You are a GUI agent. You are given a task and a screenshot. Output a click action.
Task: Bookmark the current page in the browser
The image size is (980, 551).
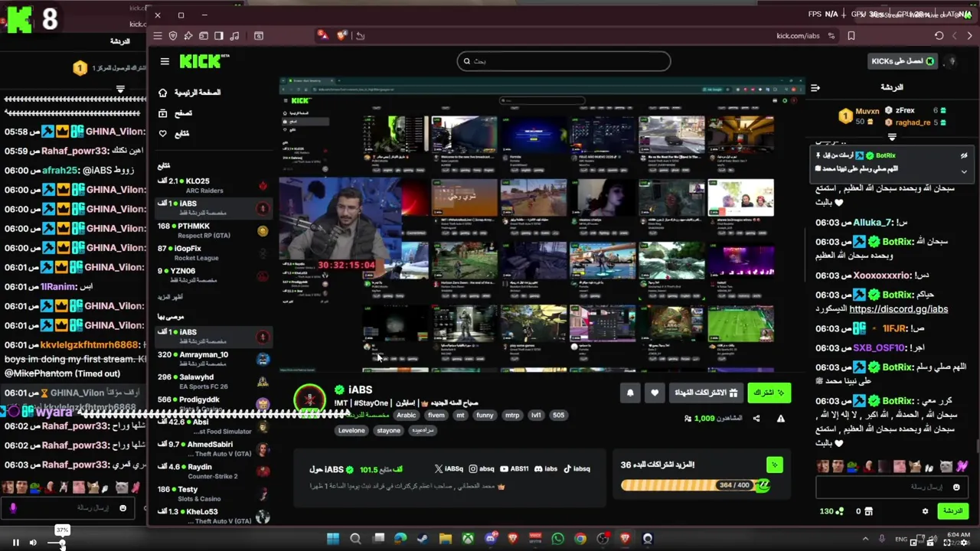(851, 35)
